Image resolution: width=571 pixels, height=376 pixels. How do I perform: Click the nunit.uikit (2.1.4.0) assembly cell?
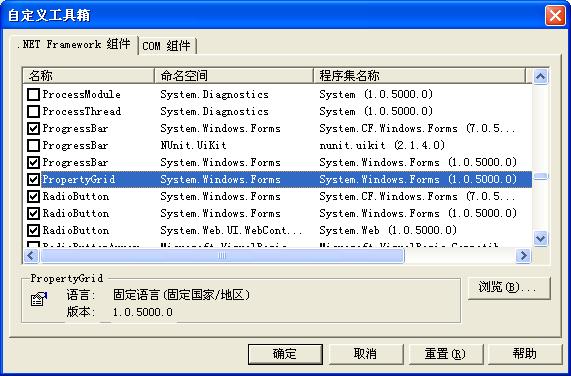[x=382, y=146]
